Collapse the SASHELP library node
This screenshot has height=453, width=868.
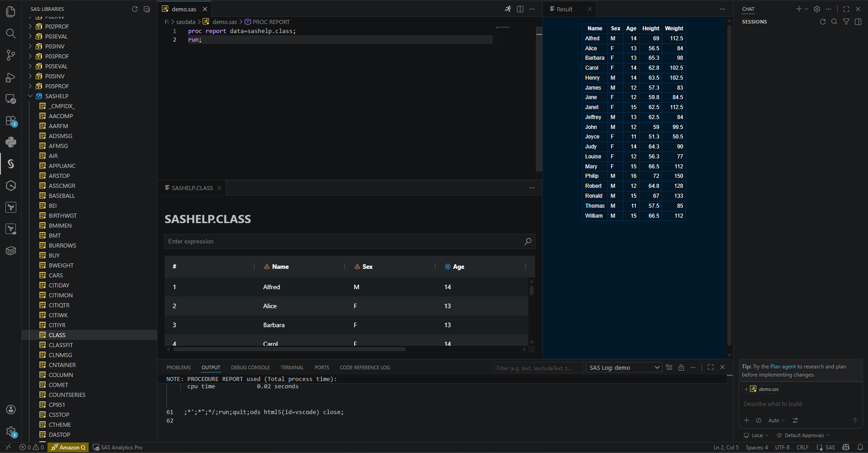[30, 96]
